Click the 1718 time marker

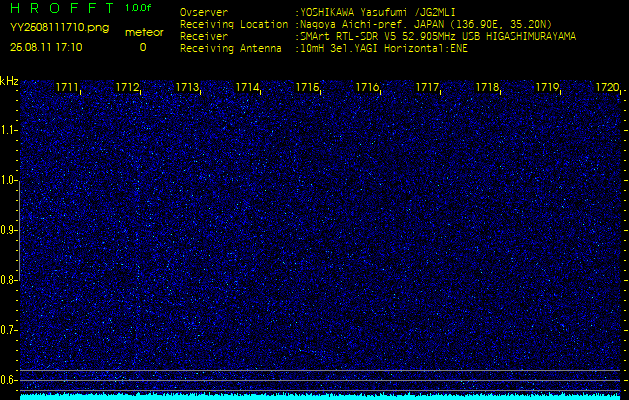487,87
